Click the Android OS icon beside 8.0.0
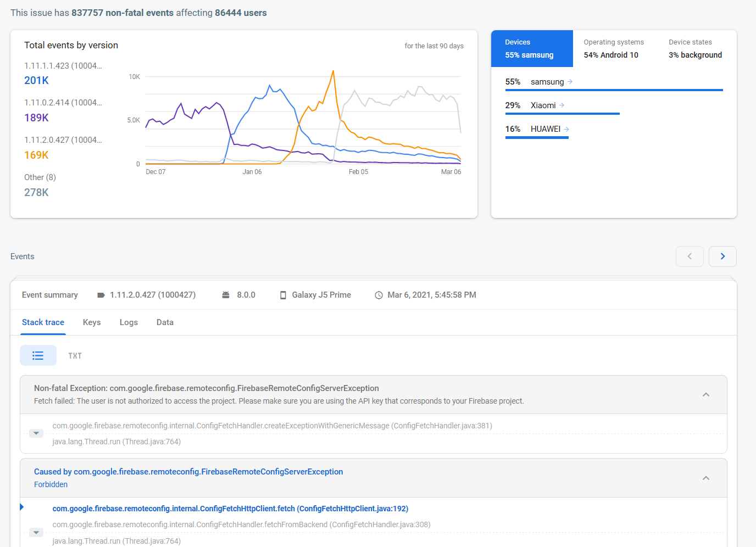The height and width of the screenshot is (547, 756). point(226,295)
